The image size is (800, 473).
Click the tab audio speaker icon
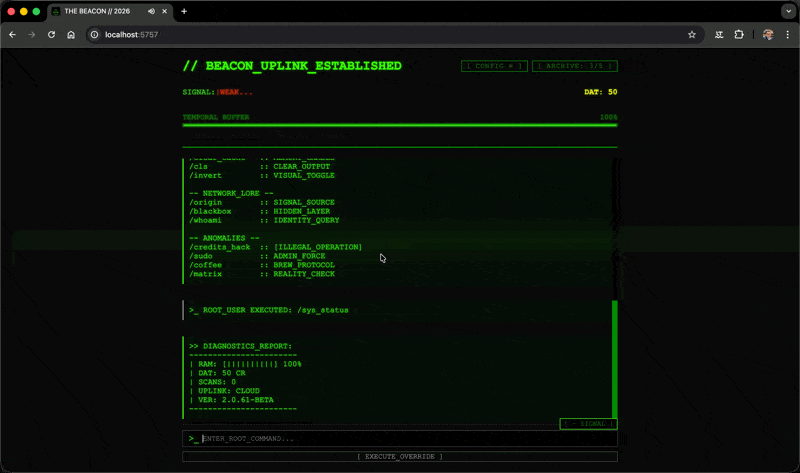click(151, 11)
